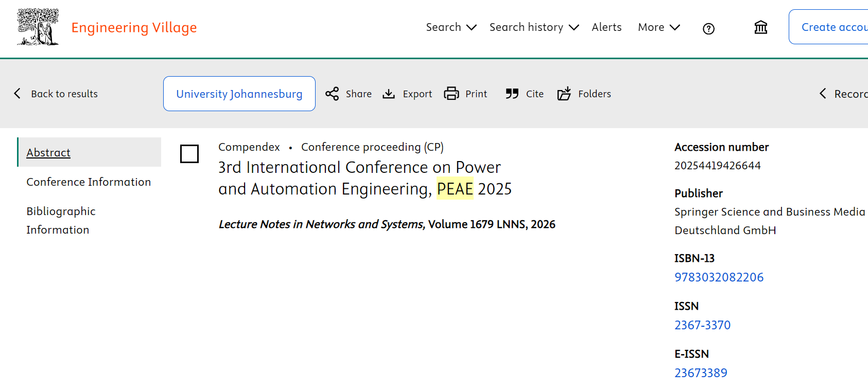Click the Engineering Village tree logo

pyautogui.click(x=38, y=27)
